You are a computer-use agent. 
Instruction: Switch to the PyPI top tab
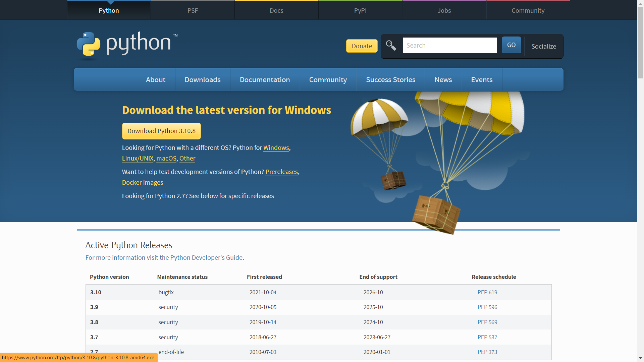[360, 10]
